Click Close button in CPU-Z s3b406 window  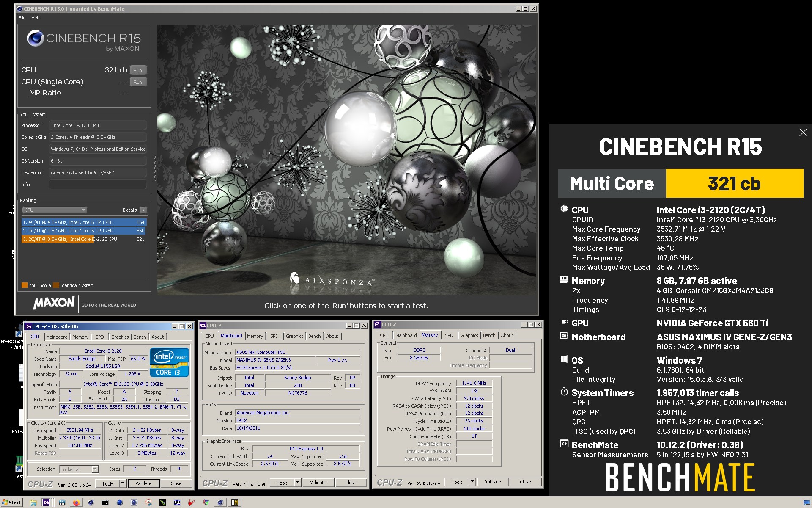[x=176, y=483]
